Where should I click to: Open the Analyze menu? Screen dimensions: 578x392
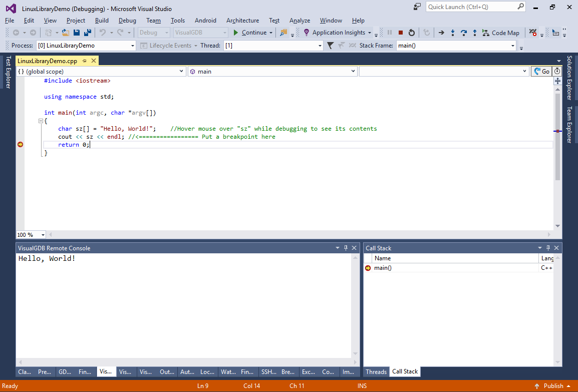[300, 20]
